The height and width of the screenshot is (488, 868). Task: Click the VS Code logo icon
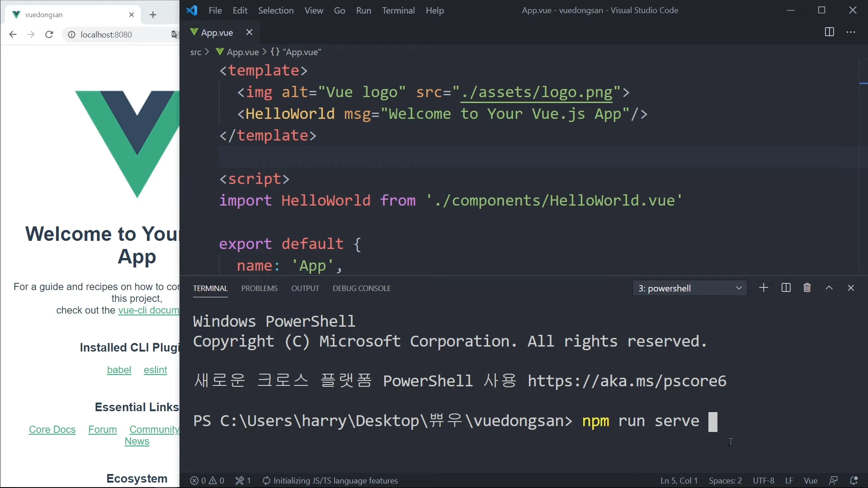click(192, 10)
